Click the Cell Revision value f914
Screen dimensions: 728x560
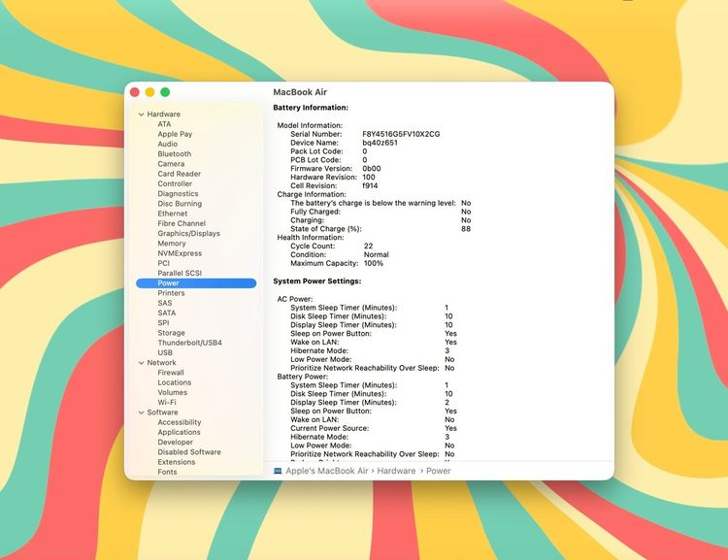pyautogui.click(x=370, y=185)
